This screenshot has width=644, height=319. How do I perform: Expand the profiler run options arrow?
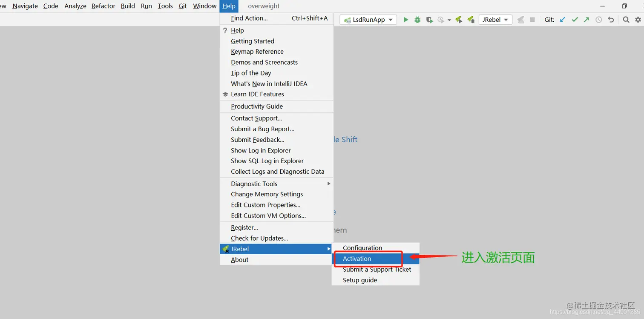449,20
